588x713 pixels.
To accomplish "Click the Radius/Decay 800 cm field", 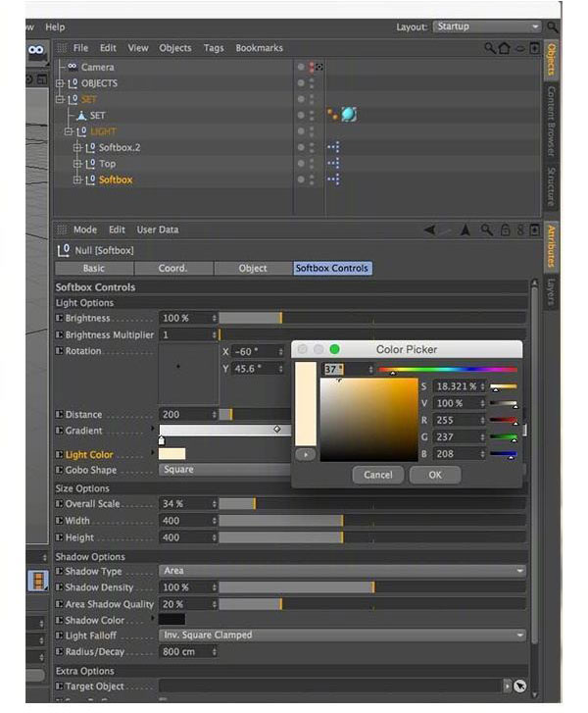I will click(187, 651).
